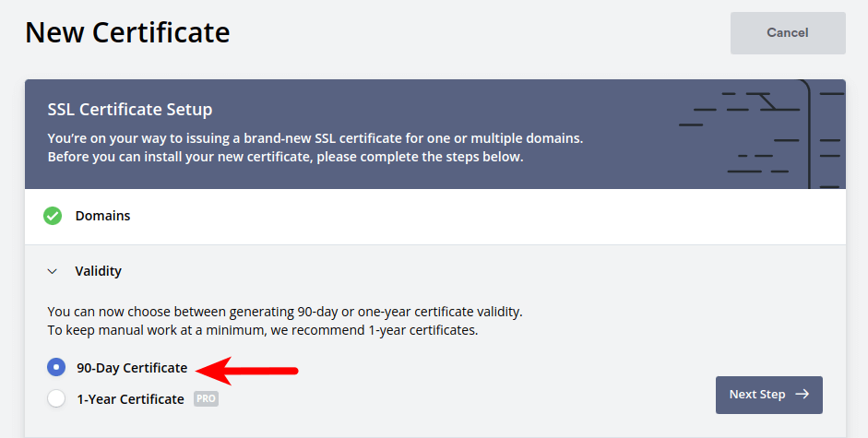Viewport: 868px width, 438px height.
Task: Click the 90-Day Certificate label text
Action: (x=132, y=368)
